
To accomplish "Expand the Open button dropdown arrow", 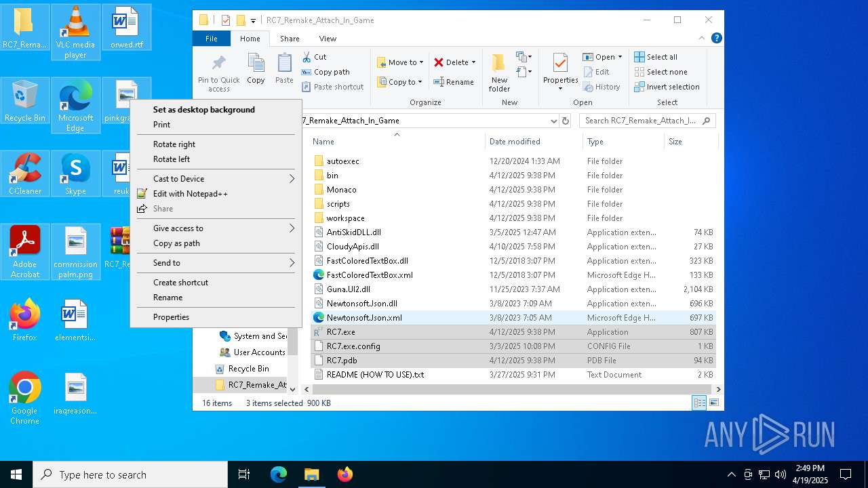I will tap(620, 57).
